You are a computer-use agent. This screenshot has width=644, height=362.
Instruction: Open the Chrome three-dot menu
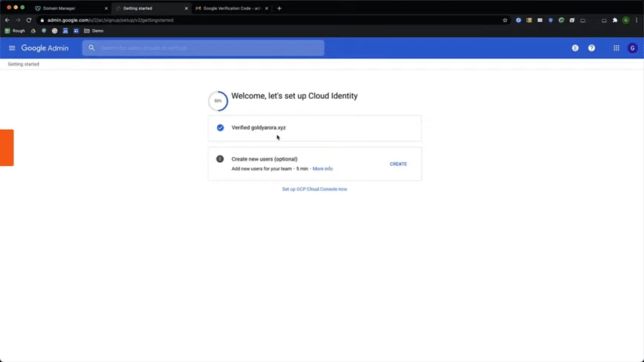[x=636, y=20]
